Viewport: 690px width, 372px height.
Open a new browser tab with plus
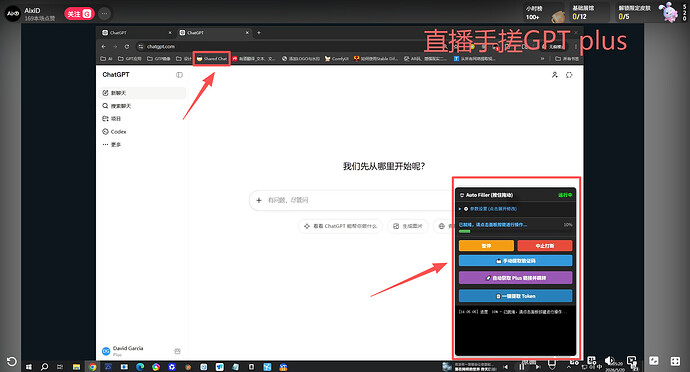point(259,33)
